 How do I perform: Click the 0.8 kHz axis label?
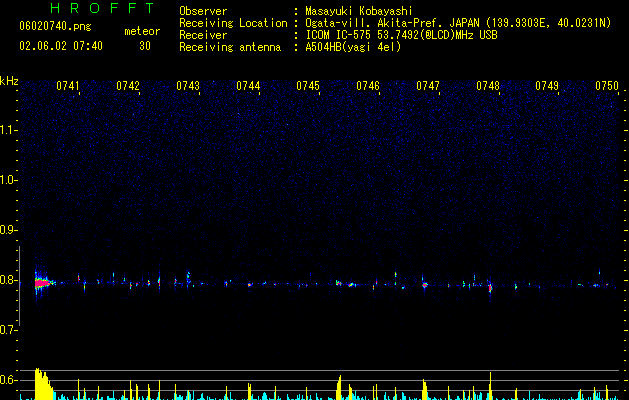point(9,280)
